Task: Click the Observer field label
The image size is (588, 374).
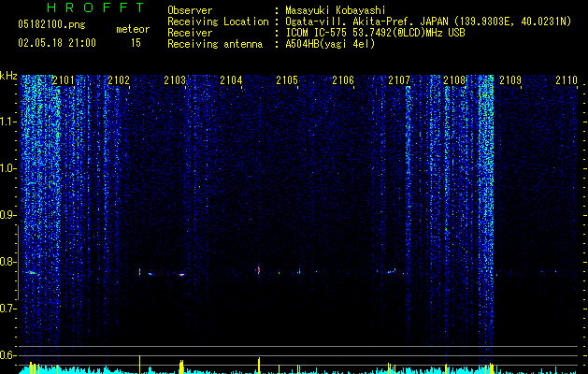Action: pyautogui.click(x=190, y=10)
